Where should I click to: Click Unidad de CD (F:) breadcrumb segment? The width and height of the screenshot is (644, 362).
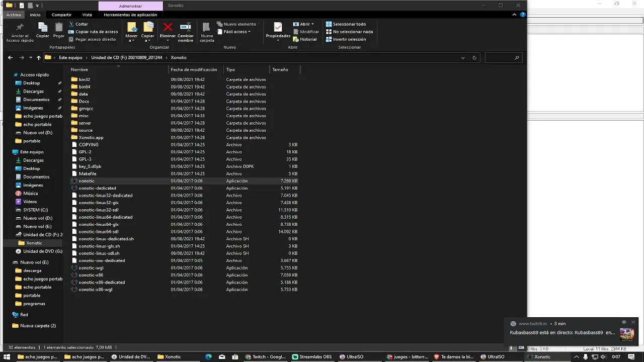(127, 58)
